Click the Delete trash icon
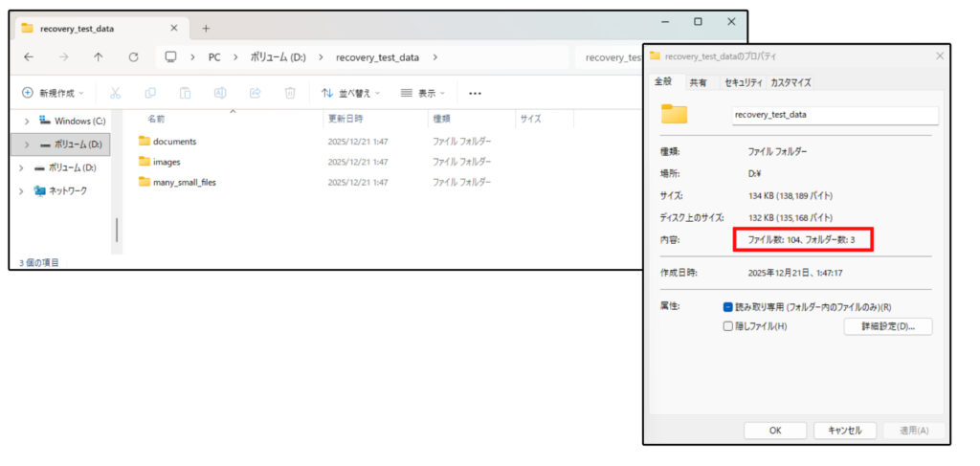Screen dimensions: 980x466 [x=290, y=93]
